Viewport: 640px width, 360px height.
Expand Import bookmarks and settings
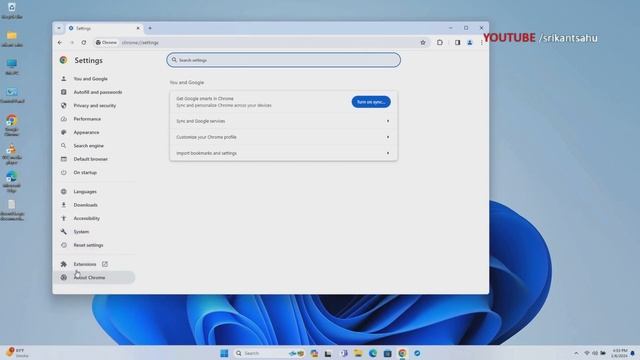(x=283, y=153)
